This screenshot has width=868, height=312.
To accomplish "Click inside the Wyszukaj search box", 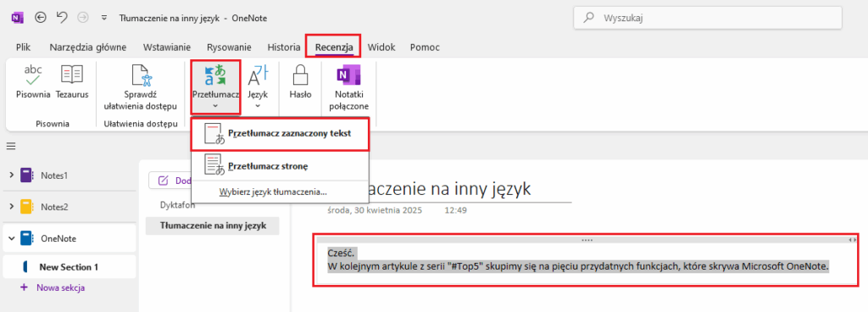I will (x=708, y=18).
